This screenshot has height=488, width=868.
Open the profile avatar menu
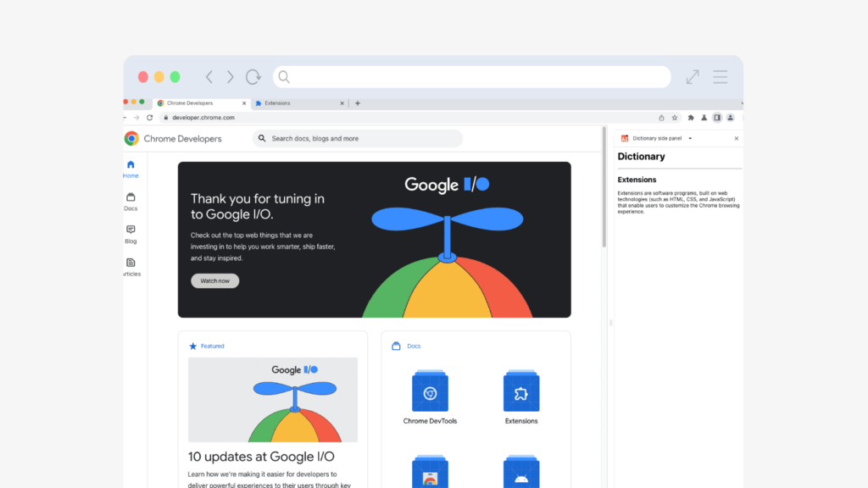[x=730, y=118]
